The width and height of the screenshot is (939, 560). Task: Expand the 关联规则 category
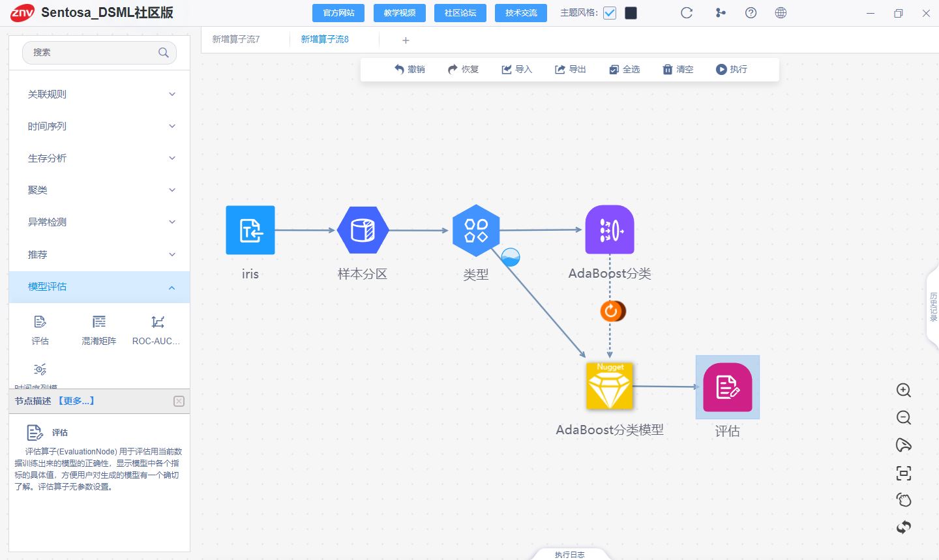99,94
